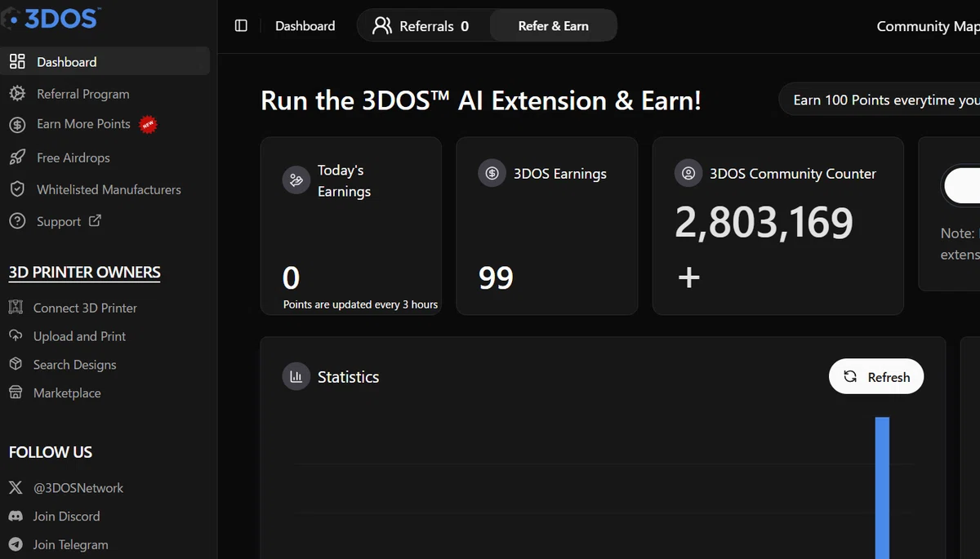Click the Today's Earnings card icon
The image size is (980, 559).
[296, 180]
